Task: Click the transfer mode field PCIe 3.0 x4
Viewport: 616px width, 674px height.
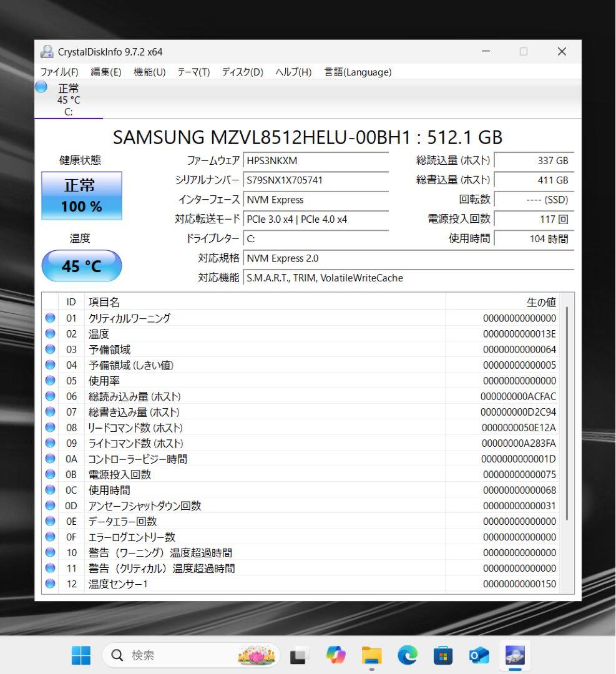Action: [x=316, y=219]
